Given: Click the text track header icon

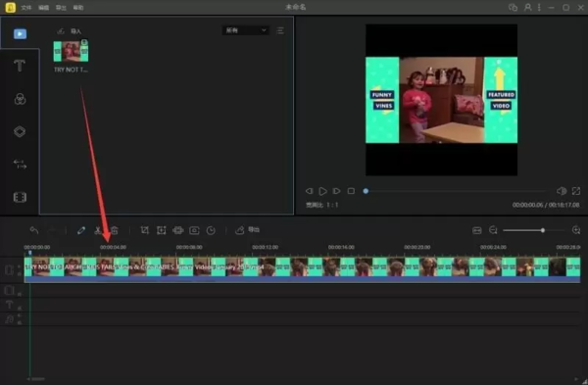Looking at the screenshot, I should click(x=10, y=305).
